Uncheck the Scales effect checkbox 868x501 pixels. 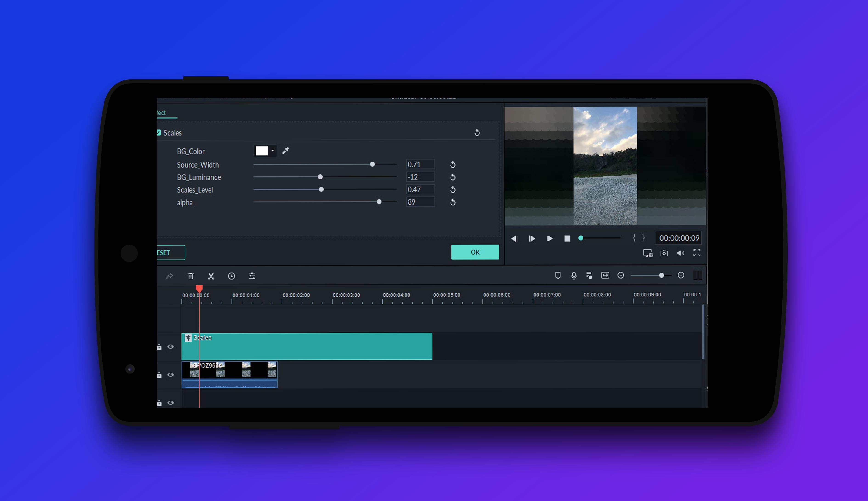(x=158, y=132)
